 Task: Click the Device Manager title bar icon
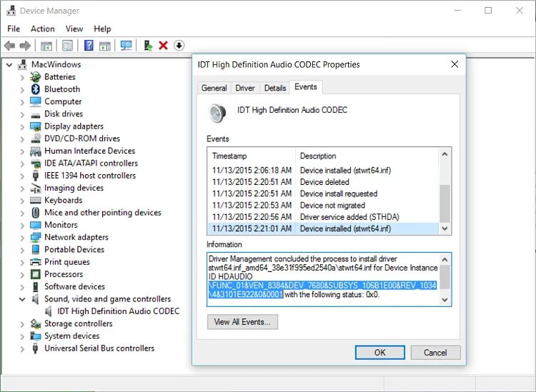pos(11,11)
